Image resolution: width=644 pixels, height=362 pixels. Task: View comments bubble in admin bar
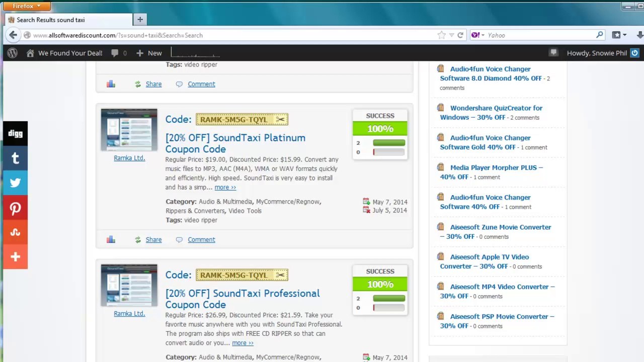[x=119, y=53]
